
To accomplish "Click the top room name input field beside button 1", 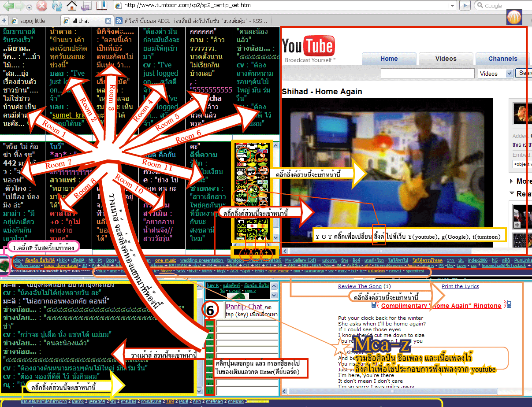I will tap(247, 324).
